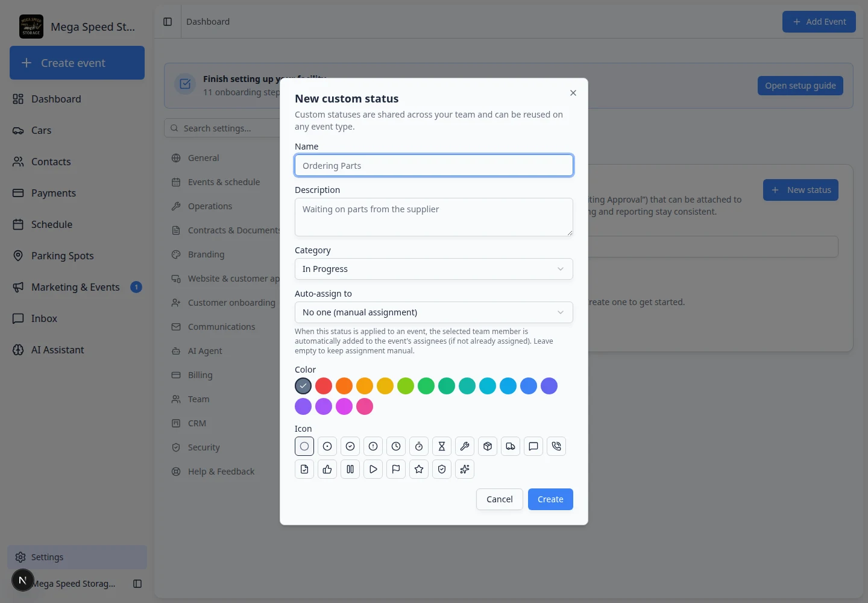Select the shield check status icon
The image size is (868, 603).
(442, 469)
